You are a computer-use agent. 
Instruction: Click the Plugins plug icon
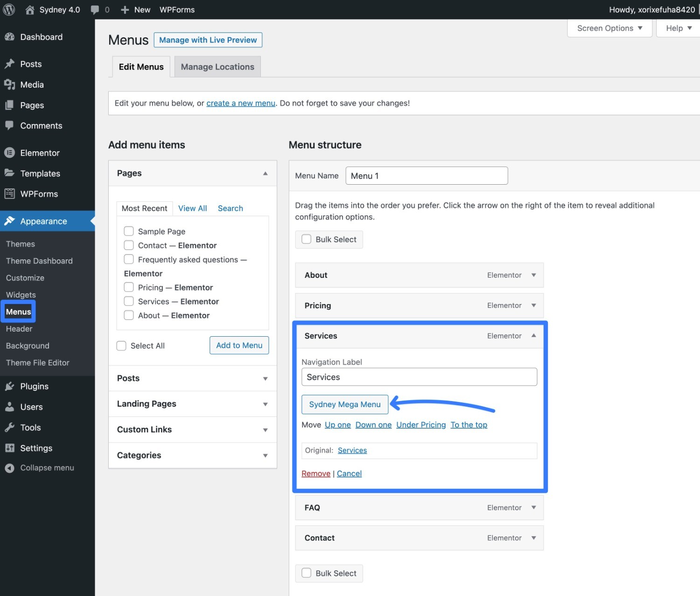point(9,386)
